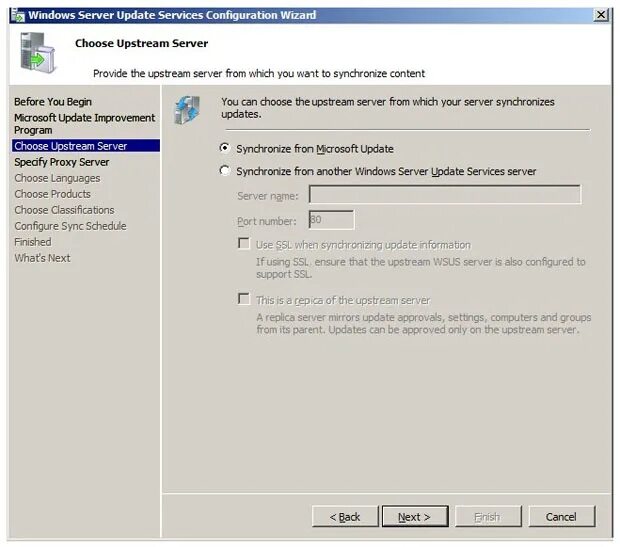Click the 'Server name:' label
The width and height of the screenshot is (620, 547).
coord(268,196)
